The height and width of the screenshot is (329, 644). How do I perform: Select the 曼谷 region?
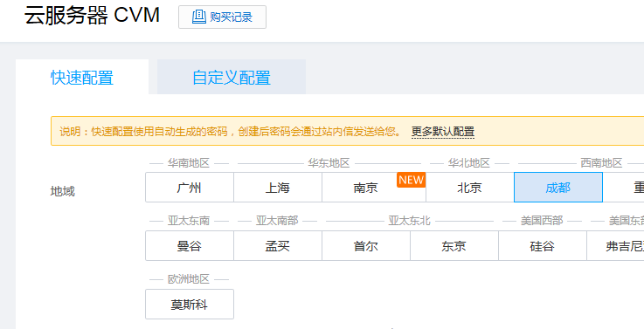[x=190, y=246]
